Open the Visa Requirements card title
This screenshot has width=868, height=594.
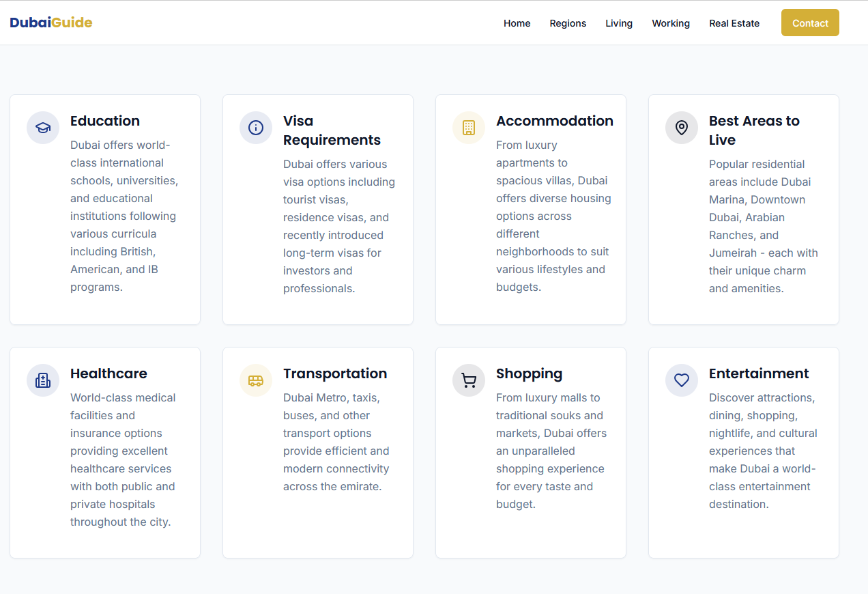coord(332,130)
